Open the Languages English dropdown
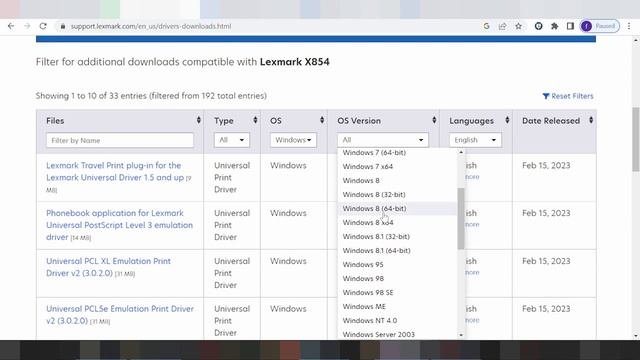 (475, 140)
